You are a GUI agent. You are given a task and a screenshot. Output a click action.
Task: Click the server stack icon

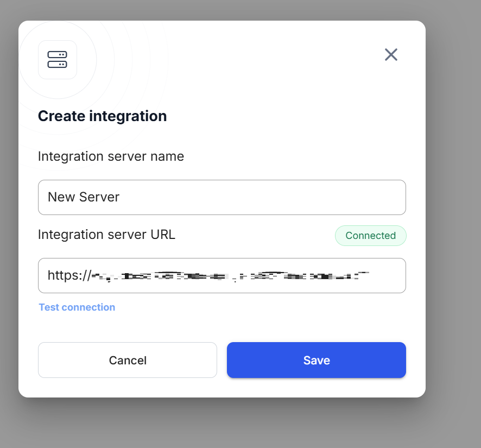(57, 60)
